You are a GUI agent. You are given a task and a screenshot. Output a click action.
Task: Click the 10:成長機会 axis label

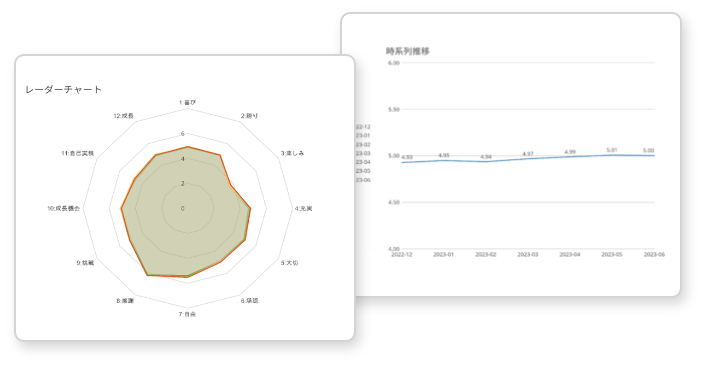63,208
